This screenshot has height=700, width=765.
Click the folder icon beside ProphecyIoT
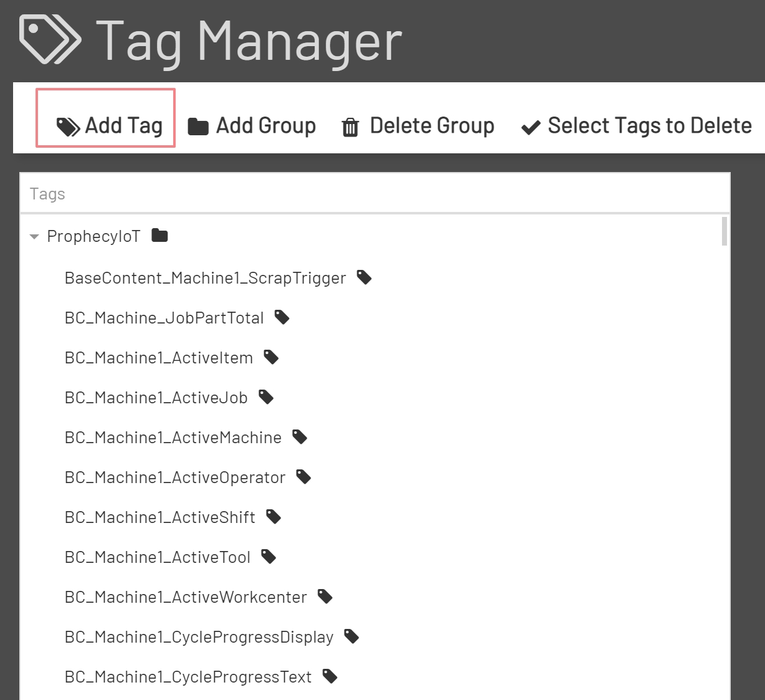tap(159, 235)
